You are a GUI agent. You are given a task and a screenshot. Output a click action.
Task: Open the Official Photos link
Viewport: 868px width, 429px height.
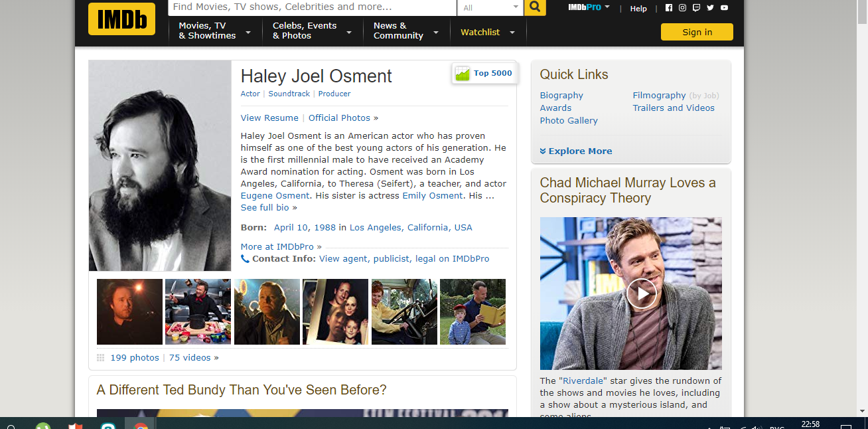(x=339, y=118)
